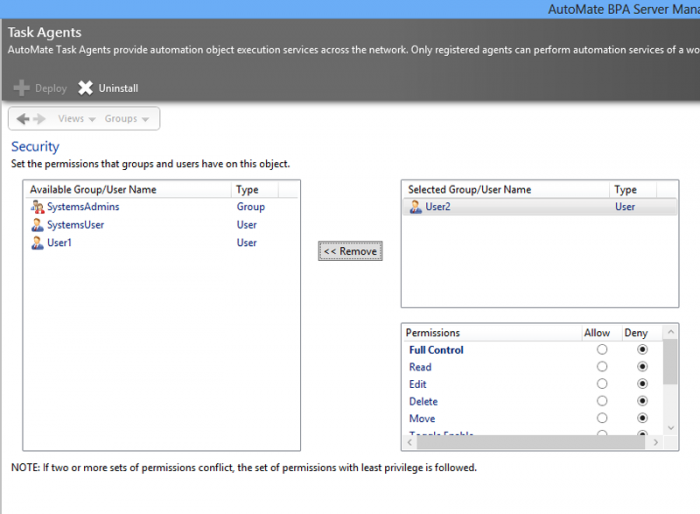Click the permissions list vertical scrollbar

(670, 385)
